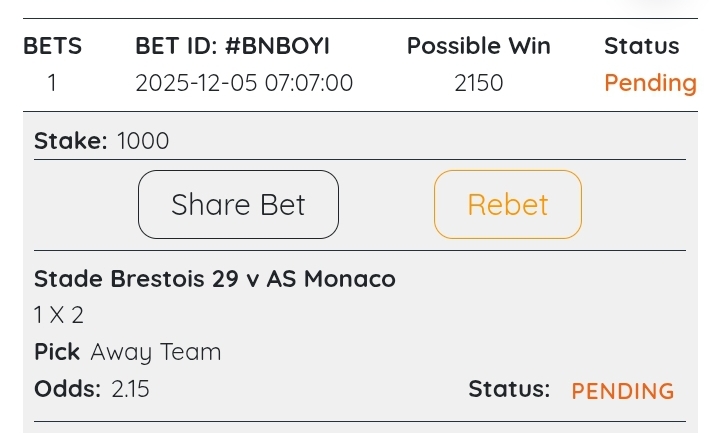Click the Stade Brestois 29 v AS Monaco title
The image size is (720, 435).
click(215, 279)
